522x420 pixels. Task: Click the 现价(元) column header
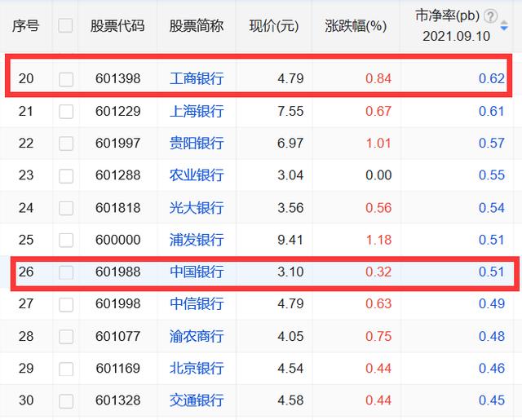pos(274,25)
